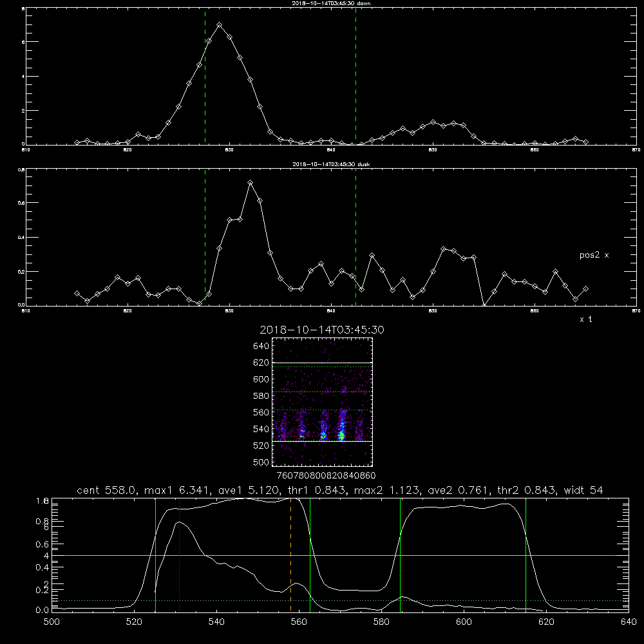Image resolution: width=644 pixels, height=644 pixels.
Task: Click the orange dashed centre line in bottom plot
Action: point(291,555)
